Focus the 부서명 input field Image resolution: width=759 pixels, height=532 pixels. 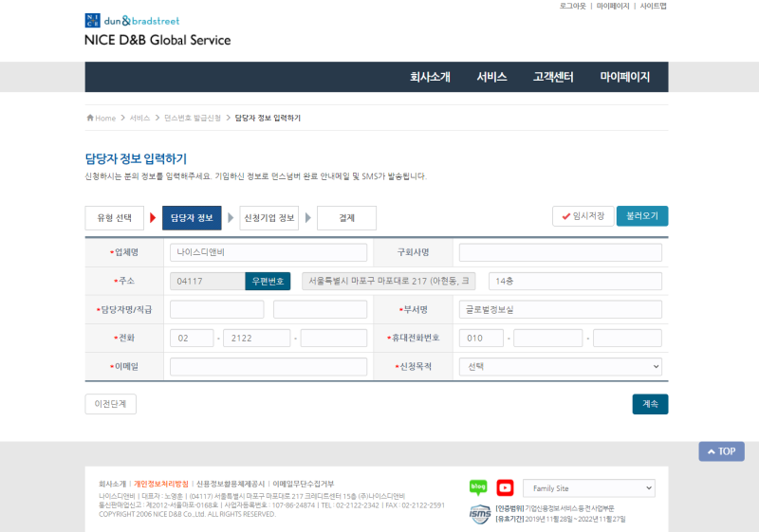click(560, 309)
